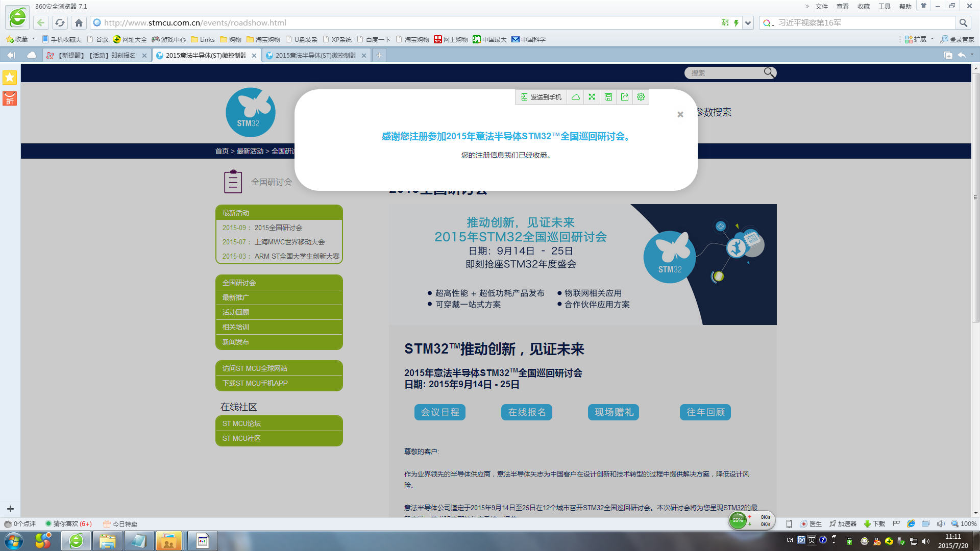Open the 百度一下 bookmark
Viewport: 980px width, 551px height.
coord(374,39)
